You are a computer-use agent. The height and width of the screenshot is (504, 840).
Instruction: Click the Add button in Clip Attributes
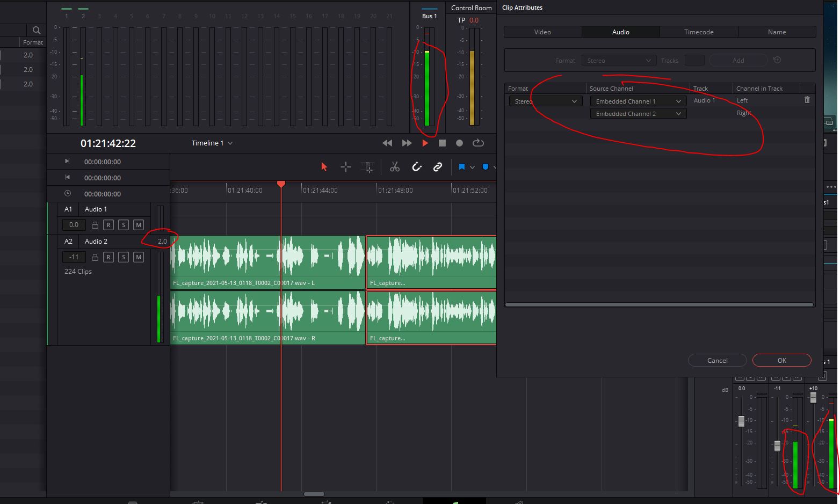(x=738, y=61)
